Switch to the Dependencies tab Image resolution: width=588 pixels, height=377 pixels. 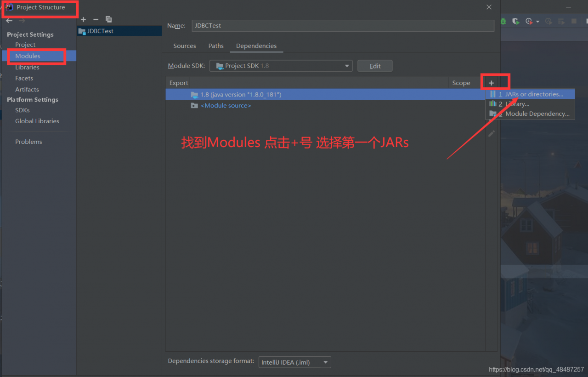click(256, 46)
